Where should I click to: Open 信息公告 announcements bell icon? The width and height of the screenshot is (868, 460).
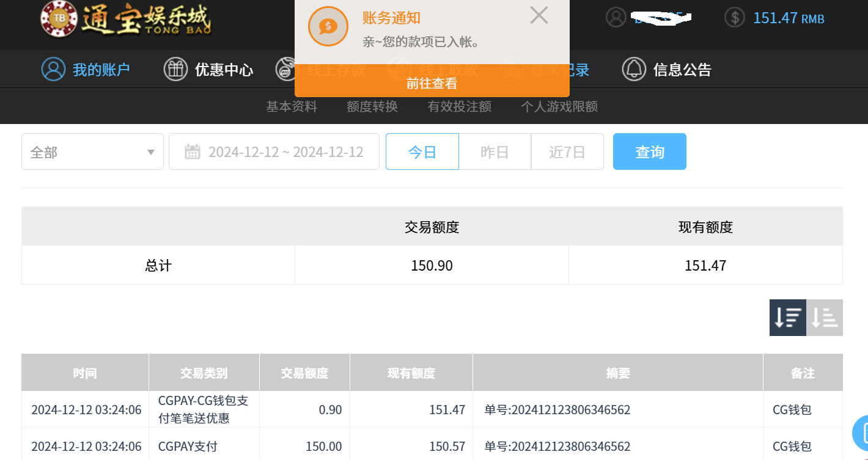tap(634, 69)
